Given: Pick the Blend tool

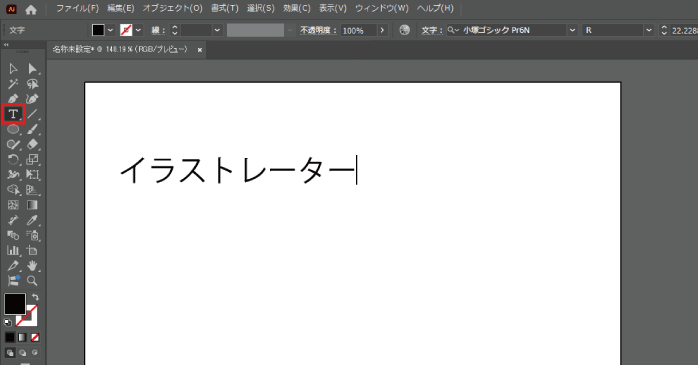Looking at the screenshot, I should [x=13, y=235].
